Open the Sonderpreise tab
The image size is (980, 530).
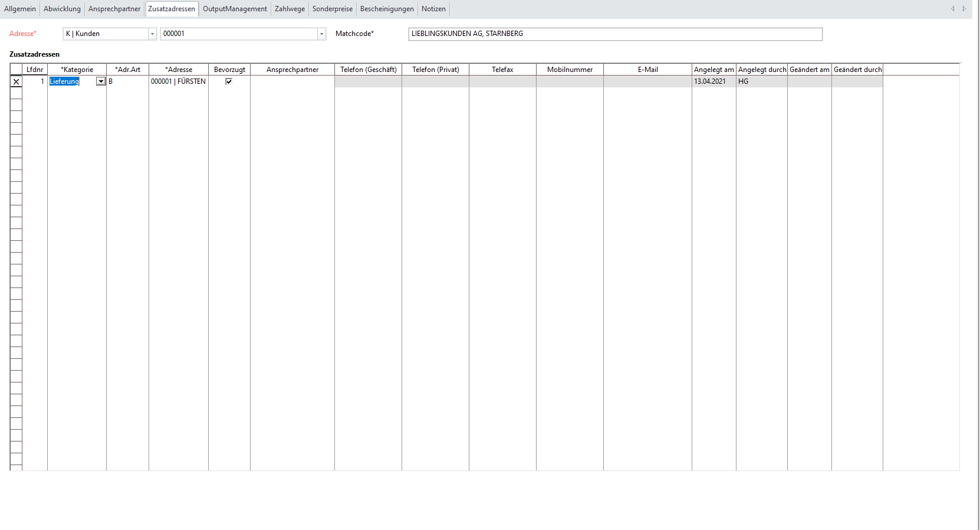[333, 9]
